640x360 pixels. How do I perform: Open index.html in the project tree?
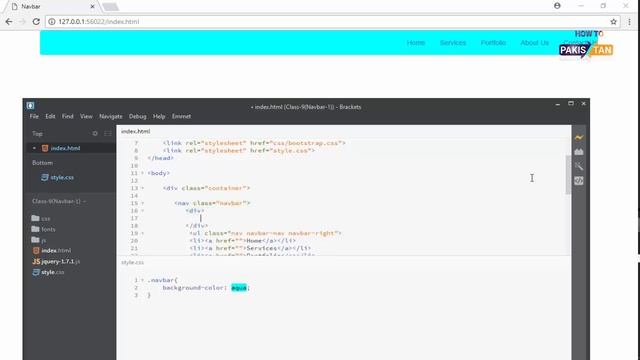52,251
